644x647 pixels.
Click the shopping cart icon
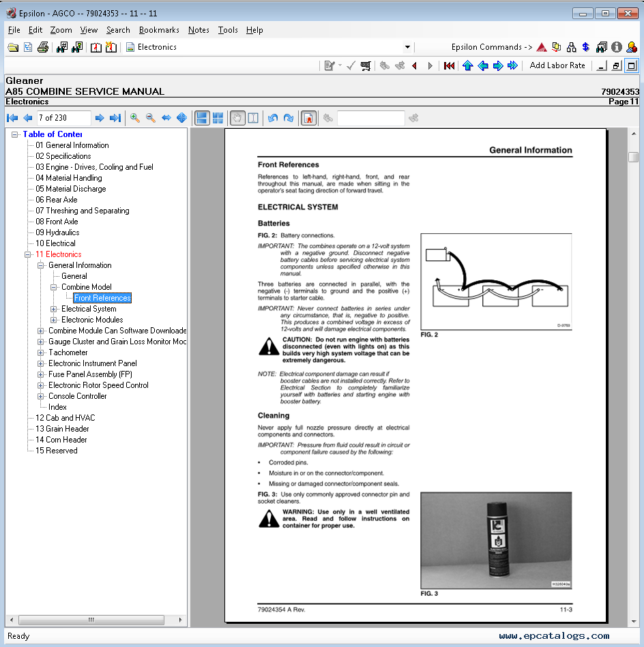tap(366, 65)
